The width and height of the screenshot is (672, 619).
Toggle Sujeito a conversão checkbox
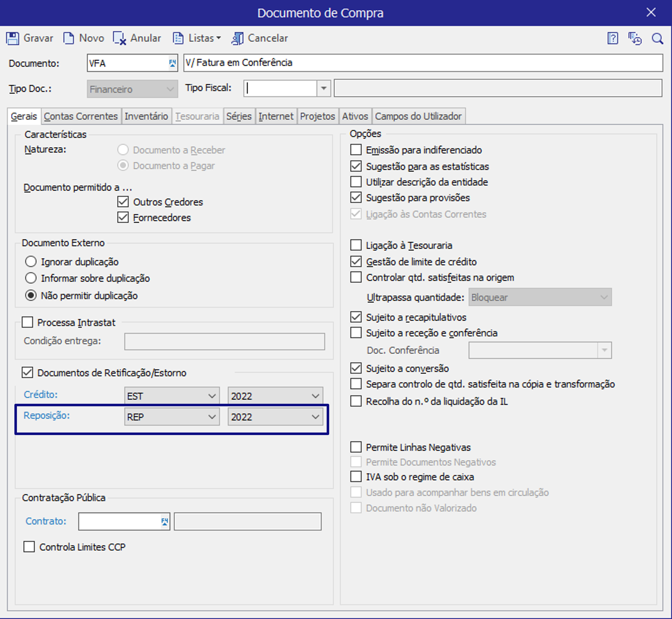click(x=356, y=368)
